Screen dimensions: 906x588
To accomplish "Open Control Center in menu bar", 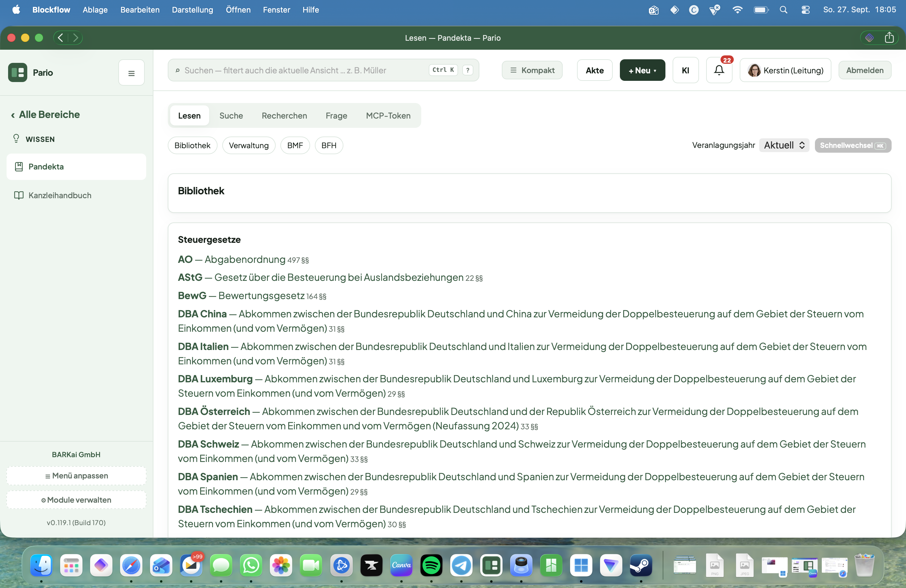I will (x=806, y=10).
